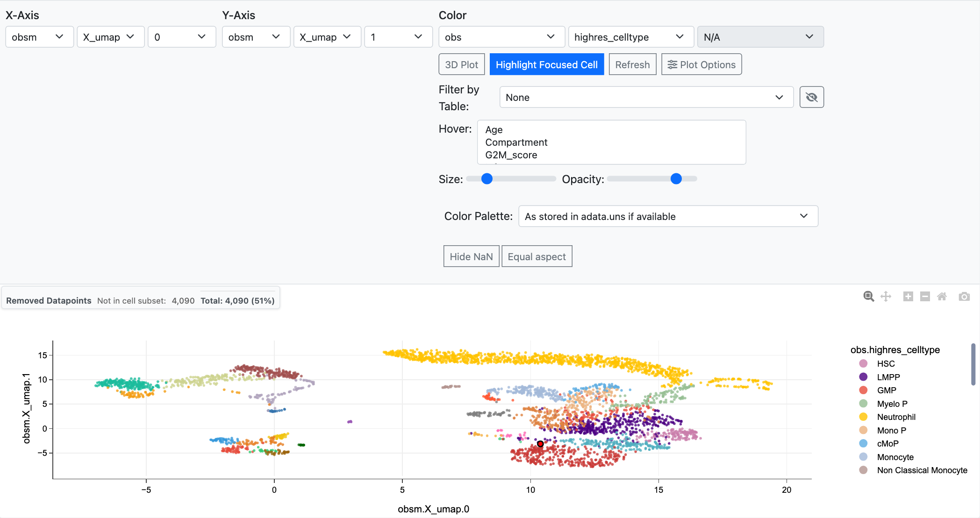The width and height of the screenshot is (980, 518).
Task: Click the Refresh button
Action: pyautogui.click(x=632, y=64)
